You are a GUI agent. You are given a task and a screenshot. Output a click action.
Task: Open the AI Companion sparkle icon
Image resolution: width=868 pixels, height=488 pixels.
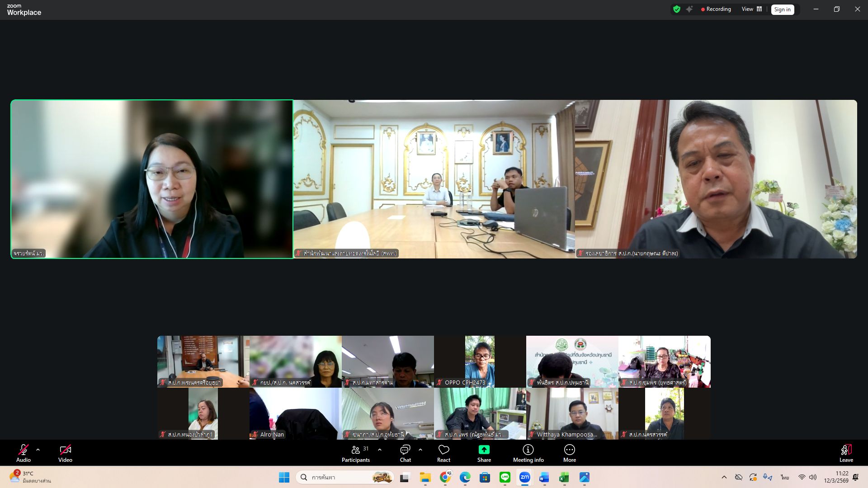[689, 9]
